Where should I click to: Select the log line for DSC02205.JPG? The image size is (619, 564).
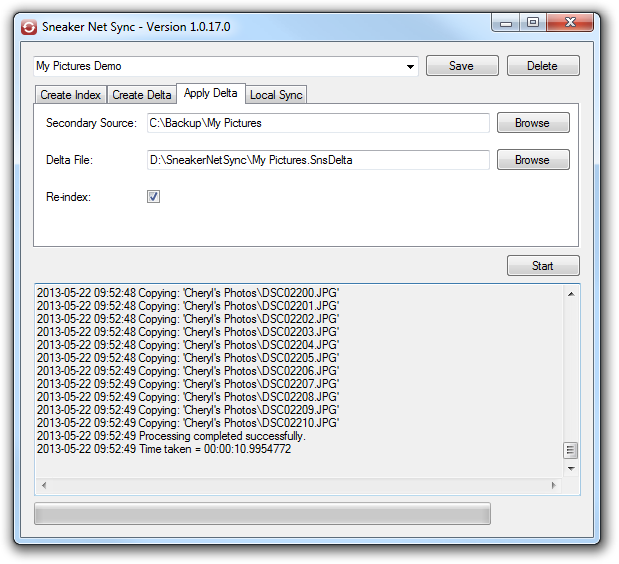tap(188, 358)
